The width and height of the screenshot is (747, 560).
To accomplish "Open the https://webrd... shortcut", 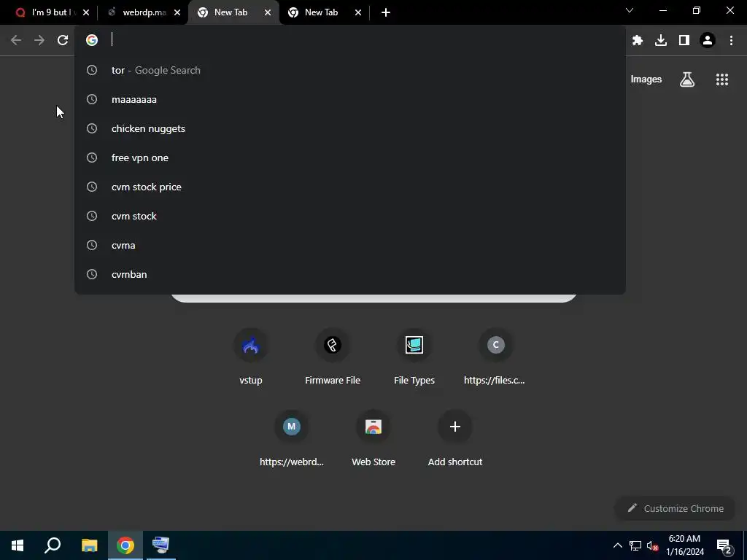I will coord(292,438).
